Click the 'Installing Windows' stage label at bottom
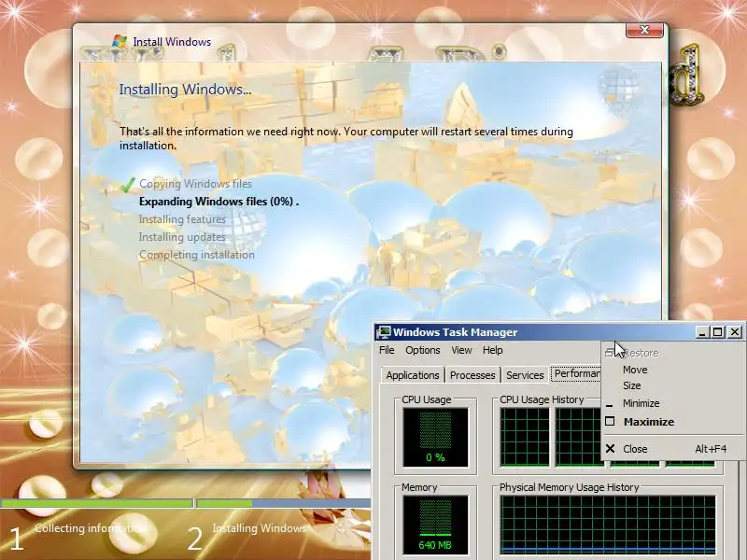 point(260,528)
